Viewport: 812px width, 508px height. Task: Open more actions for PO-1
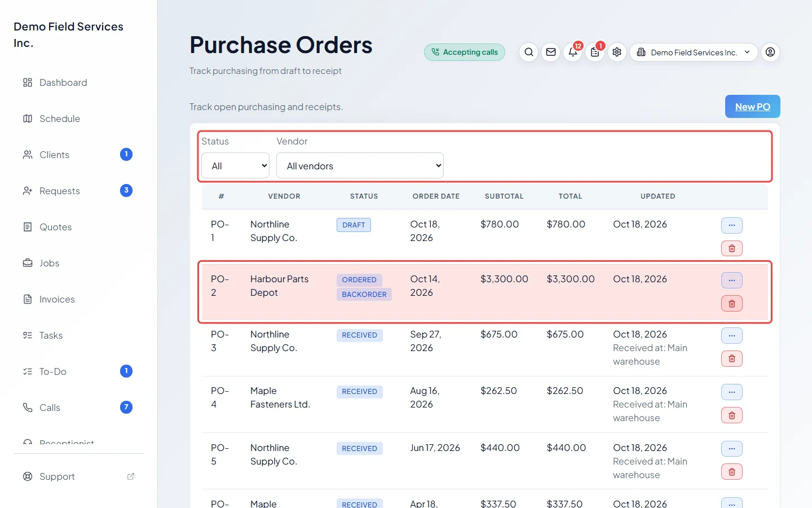click(x=732, y=225)
